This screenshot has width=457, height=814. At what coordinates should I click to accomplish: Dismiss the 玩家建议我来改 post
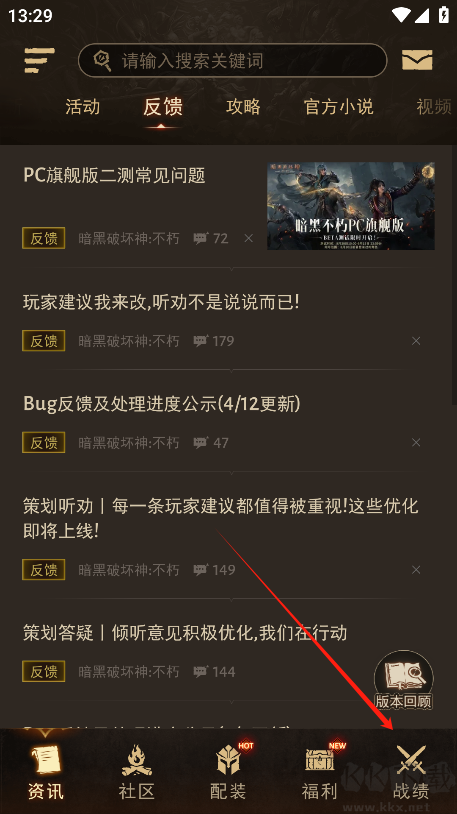[416, 341]
